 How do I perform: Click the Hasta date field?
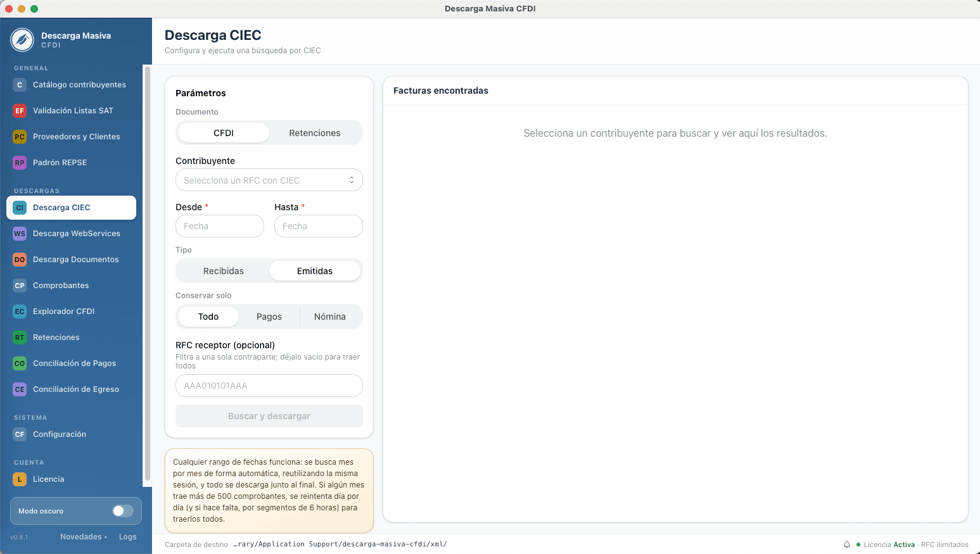coord(319,226)
